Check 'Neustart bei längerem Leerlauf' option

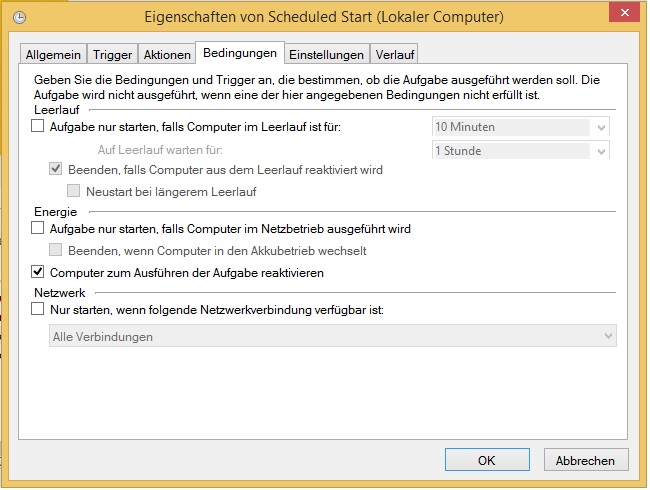(75, 190)
